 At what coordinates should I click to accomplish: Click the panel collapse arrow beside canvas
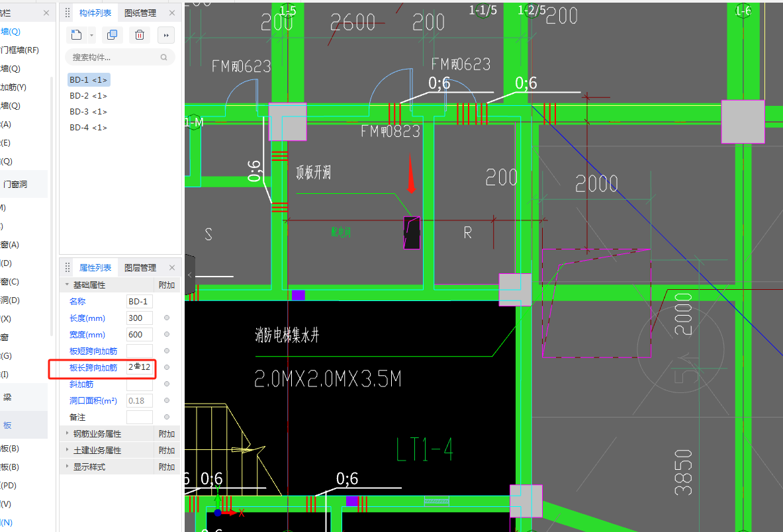pos(189,275)
